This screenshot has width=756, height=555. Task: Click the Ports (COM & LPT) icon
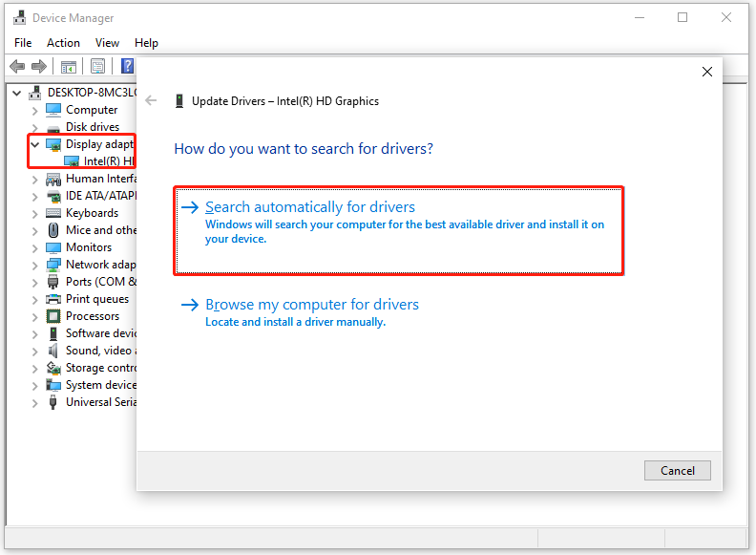point(53,282)
